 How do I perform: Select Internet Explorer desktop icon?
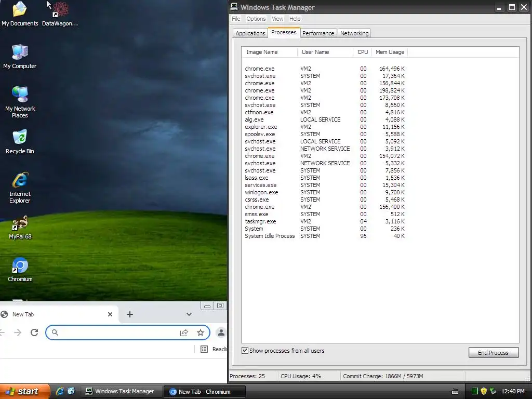click(20, 187)
